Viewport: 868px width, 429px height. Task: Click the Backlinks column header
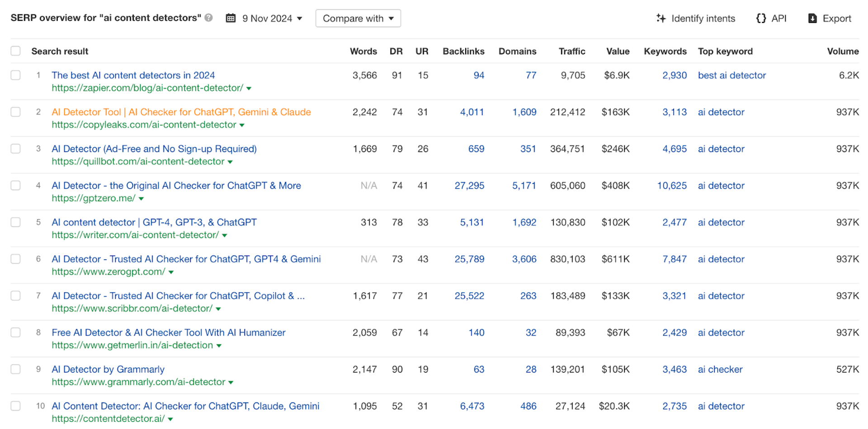pos(463,51)
